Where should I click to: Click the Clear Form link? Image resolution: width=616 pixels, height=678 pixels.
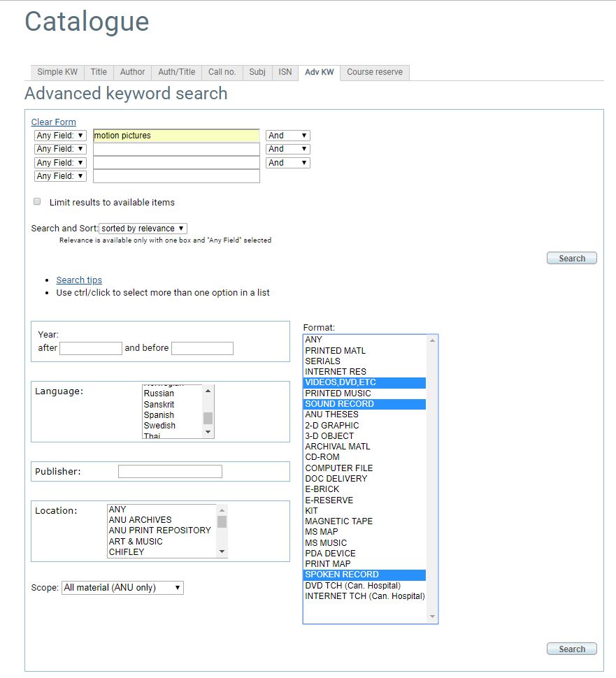coord(53,122)
